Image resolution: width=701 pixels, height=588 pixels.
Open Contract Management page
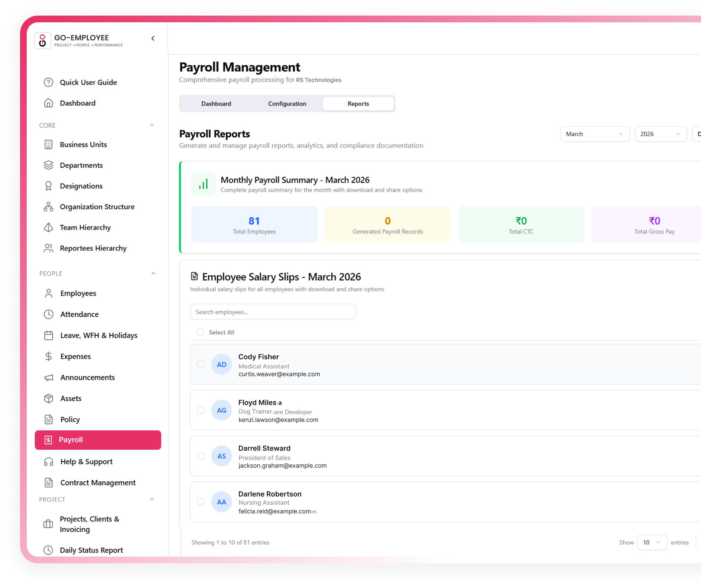pos(98,482)
